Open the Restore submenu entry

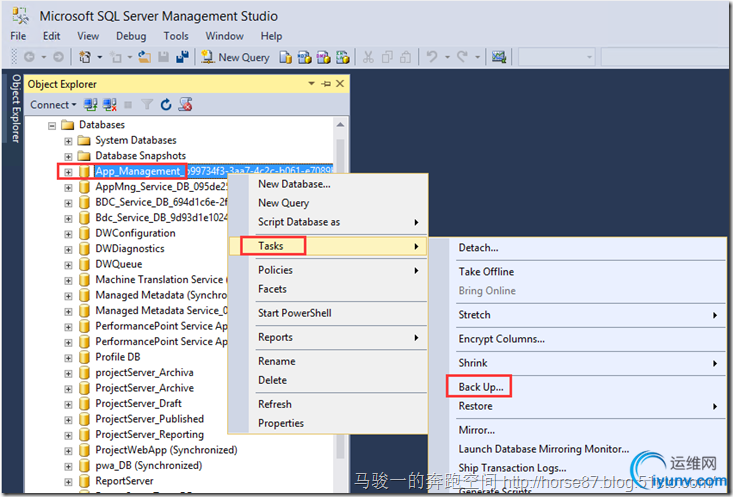click(x=577, y=406)
